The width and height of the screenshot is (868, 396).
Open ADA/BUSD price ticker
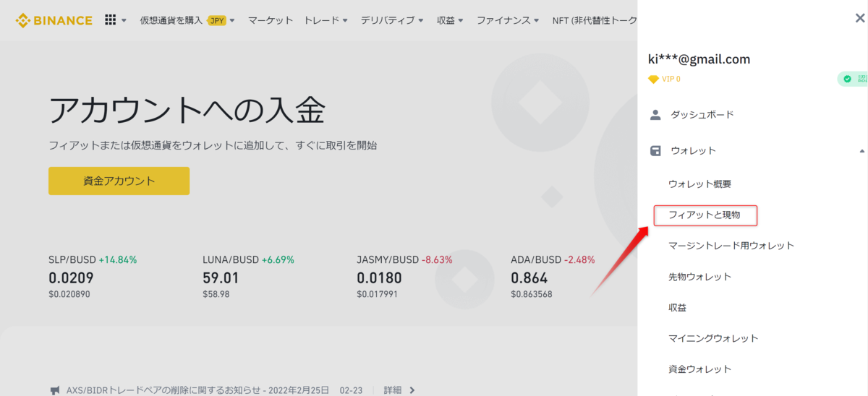pyautogui.click(x=553, y=275)
